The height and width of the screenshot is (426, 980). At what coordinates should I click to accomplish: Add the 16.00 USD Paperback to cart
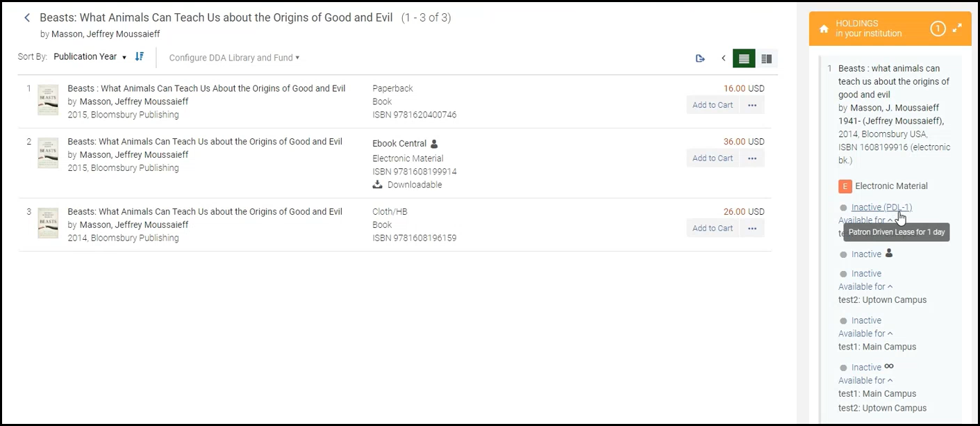[713, 104]
